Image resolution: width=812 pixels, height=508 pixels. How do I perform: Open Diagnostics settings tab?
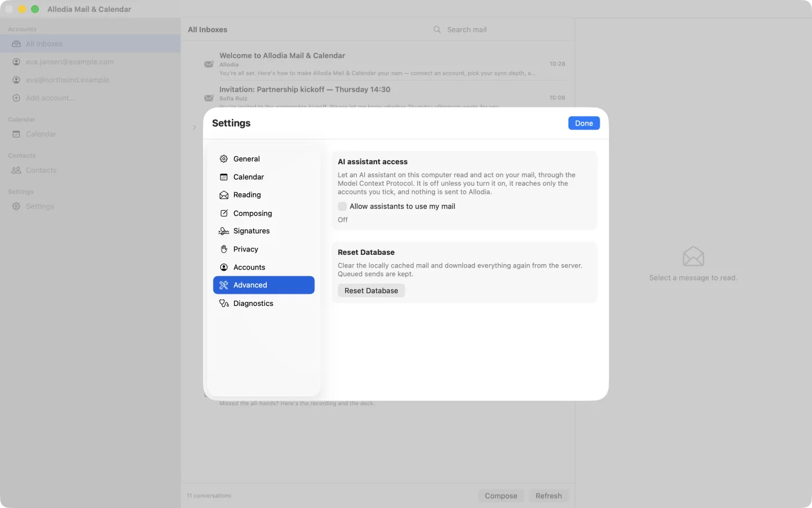(264, 303)
